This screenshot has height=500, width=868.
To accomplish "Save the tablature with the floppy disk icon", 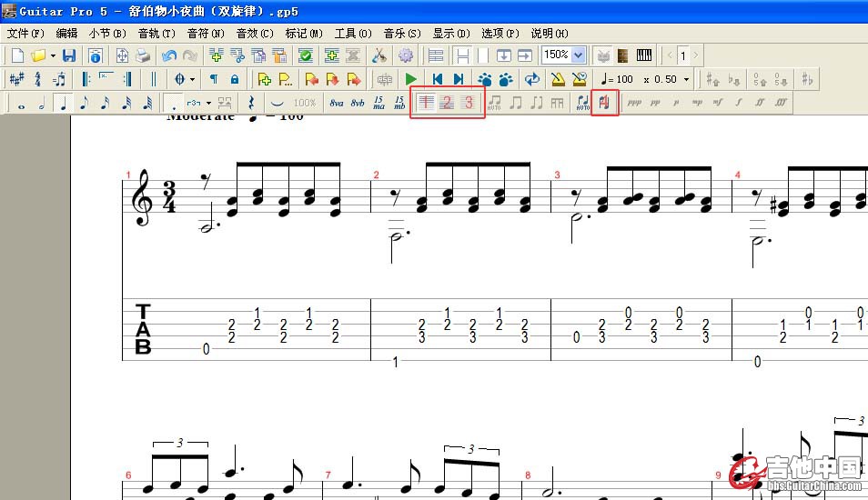I will coord(68,55).
